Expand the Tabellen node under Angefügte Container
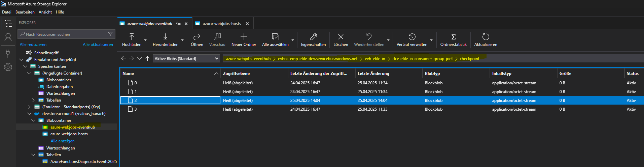This screenshot has width=644, height=167. coord(33,100)
